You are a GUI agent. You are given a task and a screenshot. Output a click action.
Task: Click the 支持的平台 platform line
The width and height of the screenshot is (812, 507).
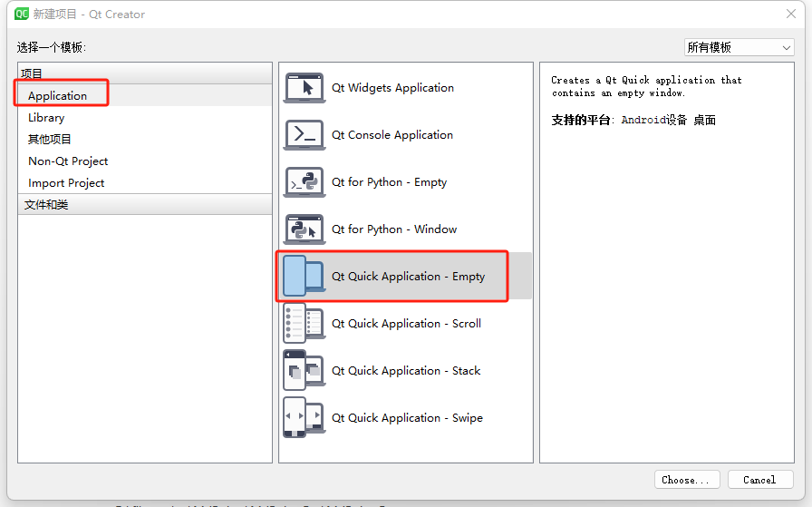click(633, 121)
